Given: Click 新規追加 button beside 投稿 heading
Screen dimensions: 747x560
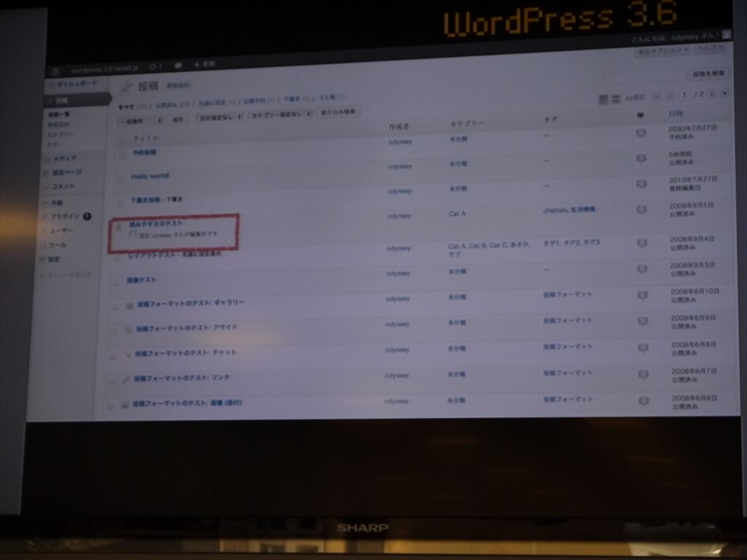Looking at the screenshot, I should (x=178, y=86).
